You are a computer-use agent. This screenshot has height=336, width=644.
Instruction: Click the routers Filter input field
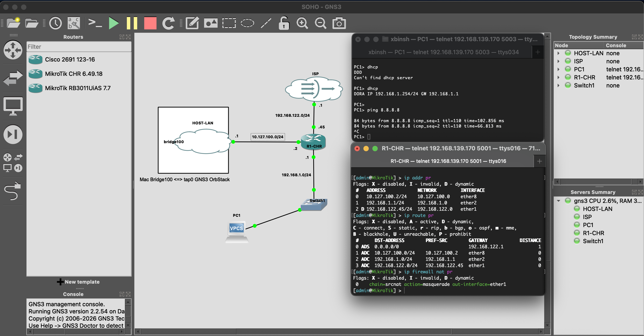79,47
